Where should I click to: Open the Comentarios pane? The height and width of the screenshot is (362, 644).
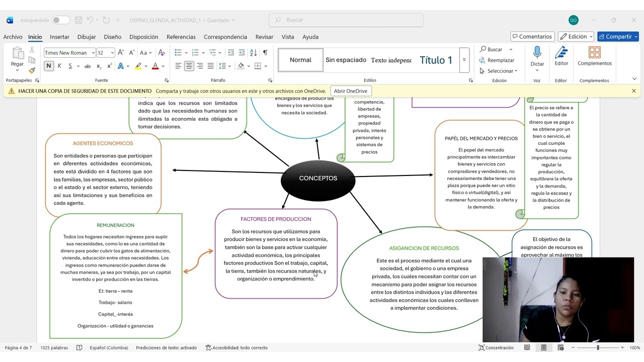532,36
